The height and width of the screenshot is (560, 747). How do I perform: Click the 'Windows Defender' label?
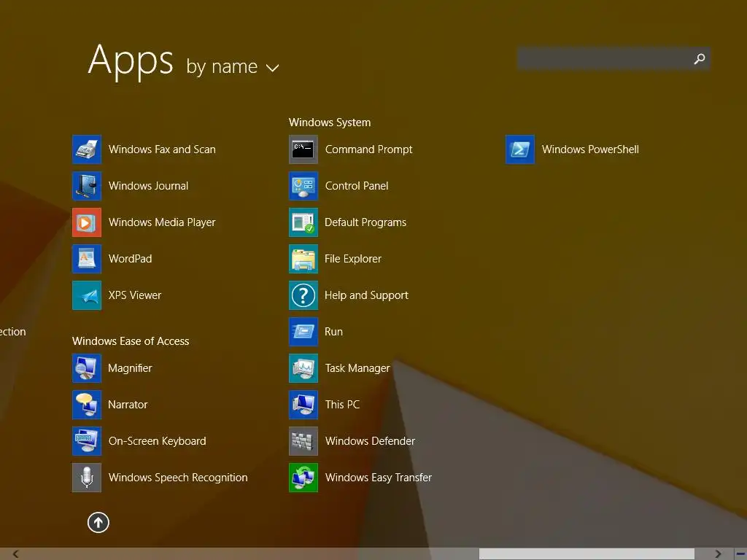[x=370, y=441]
